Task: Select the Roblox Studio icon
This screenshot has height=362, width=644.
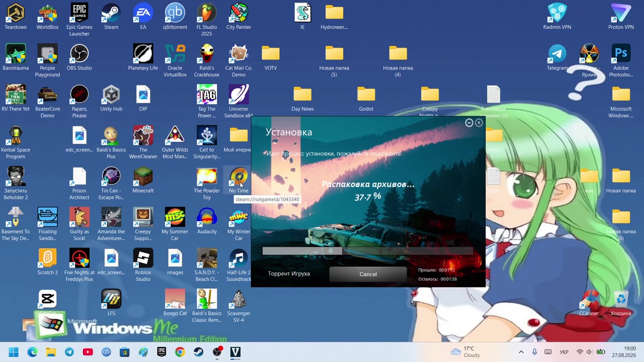Action: point(143,266)
